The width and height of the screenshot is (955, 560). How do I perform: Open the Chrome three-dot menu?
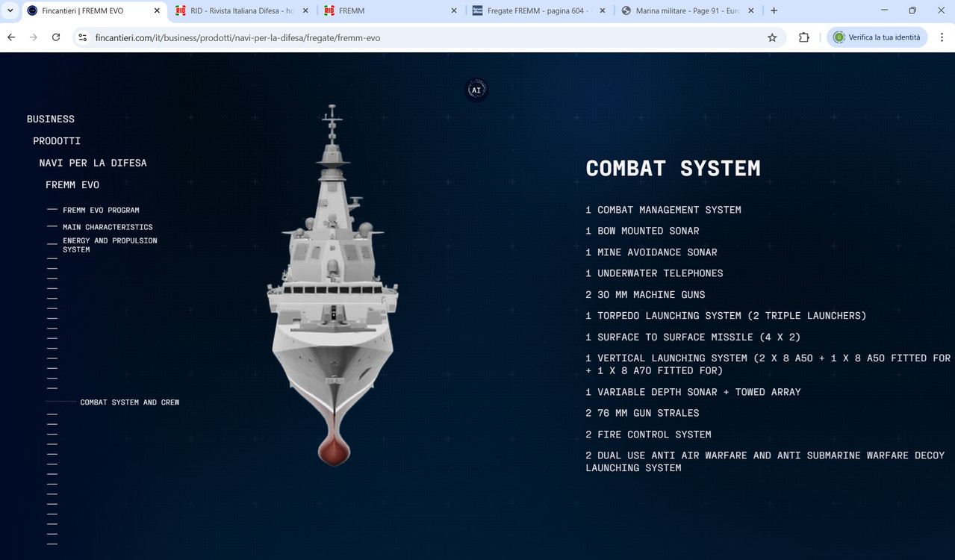click(x=942, y=37)
